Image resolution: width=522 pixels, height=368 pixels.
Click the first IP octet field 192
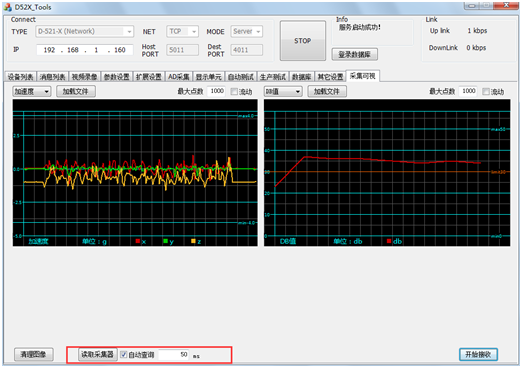(x=49, y=50)
